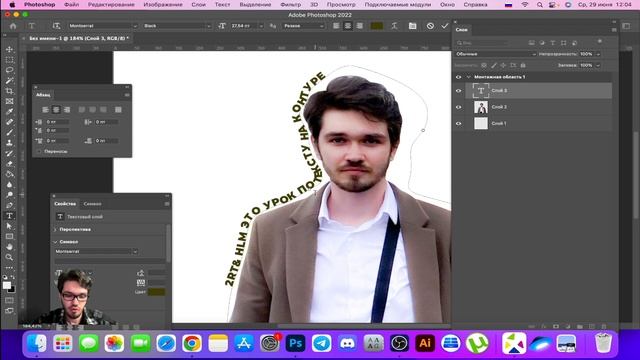Viewport: 640px width, 360px height.
Task: Open the Редактирование menu
Action: (111, 4)
